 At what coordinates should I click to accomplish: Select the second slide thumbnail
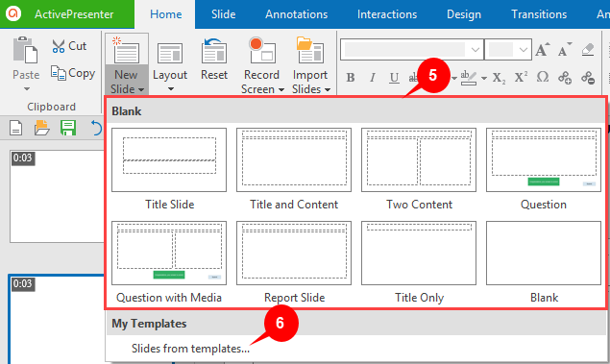[x=57, y=319]
